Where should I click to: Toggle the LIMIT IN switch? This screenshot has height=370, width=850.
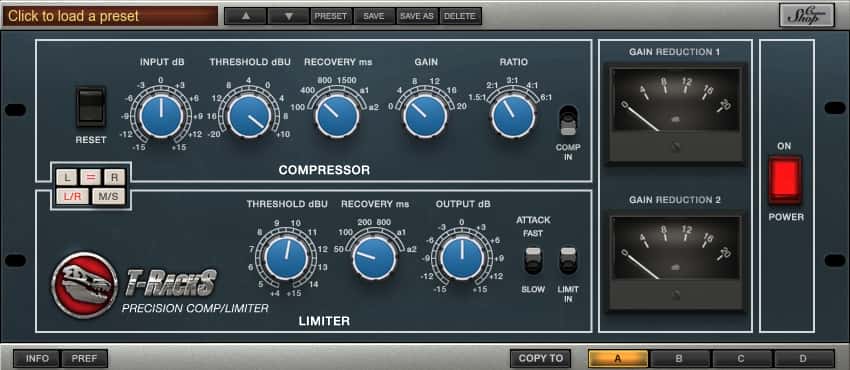(x=568, y=261)
